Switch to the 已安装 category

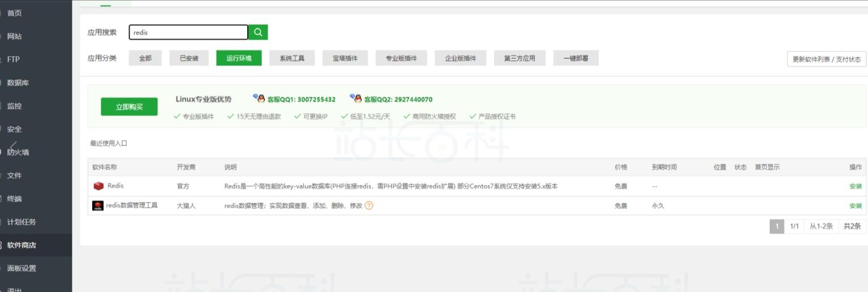(189, 58)
